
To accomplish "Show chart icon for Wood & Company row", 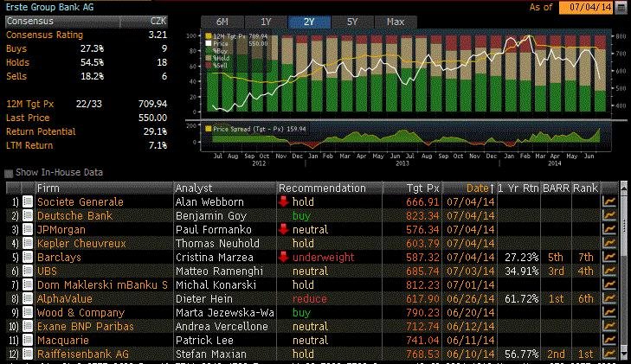I will [x=609, y=313].
